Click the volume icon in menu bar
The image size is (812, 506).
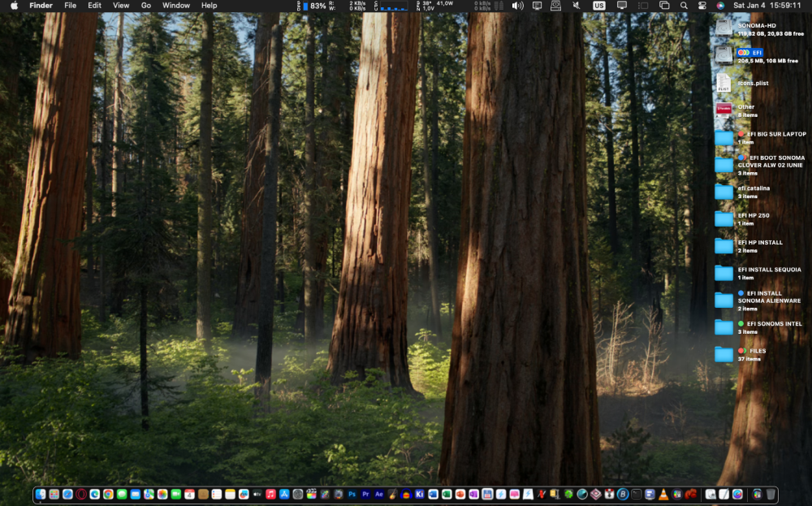[518, 6]
